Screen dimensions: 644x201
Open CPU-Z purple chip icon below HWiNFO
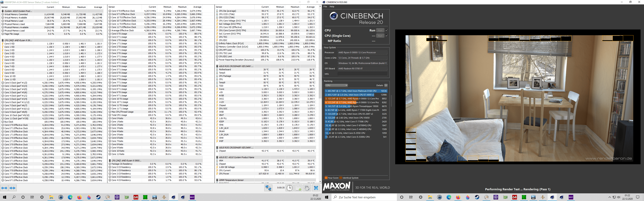click(117, 197)
